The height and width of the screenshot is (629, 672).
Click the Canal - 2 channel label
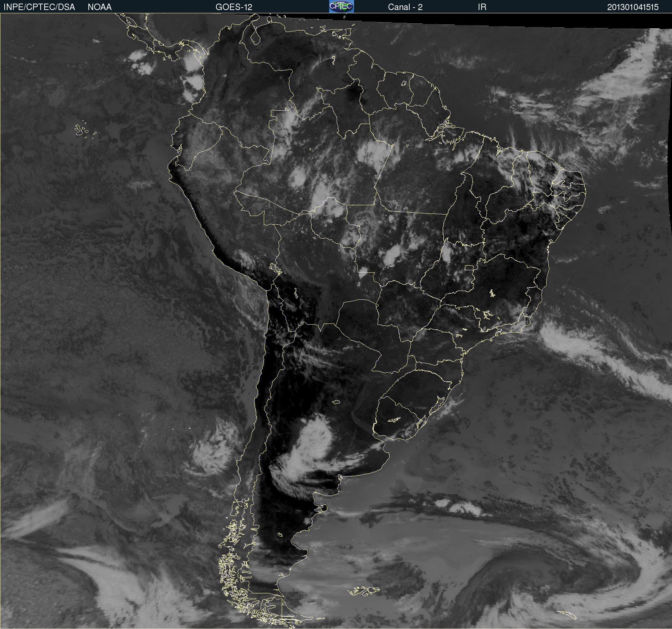click(x=405, y=7)
